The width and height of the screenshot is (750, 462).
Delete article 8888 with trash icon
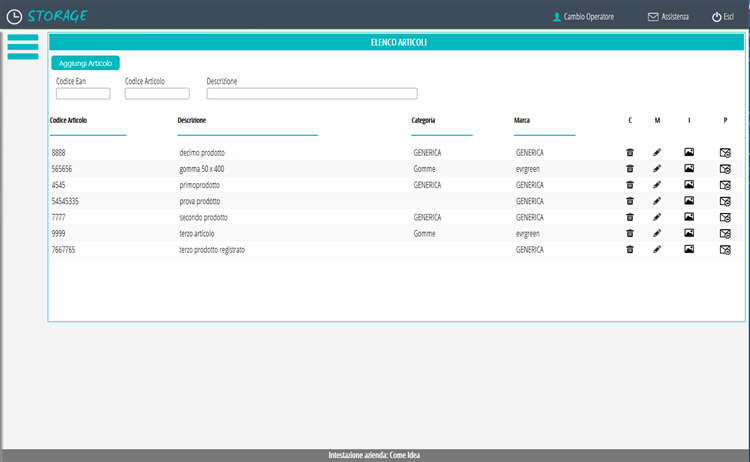630,153
